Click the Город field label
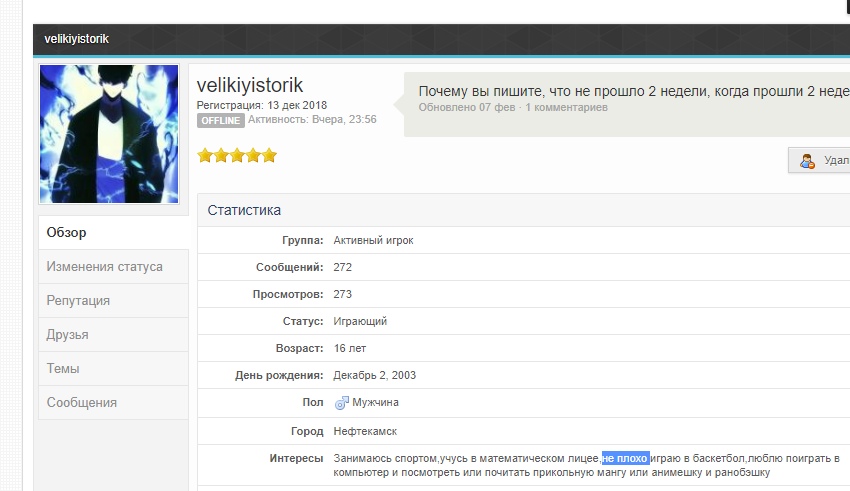The width and height of the screenshot is (850, 491). click(x=307, y=431)
